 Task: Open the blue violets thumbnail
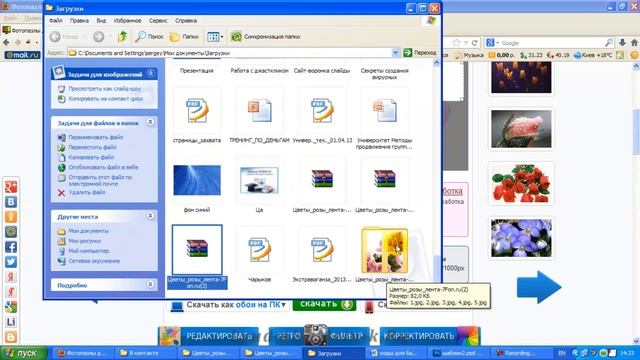[x=521, y=238]
